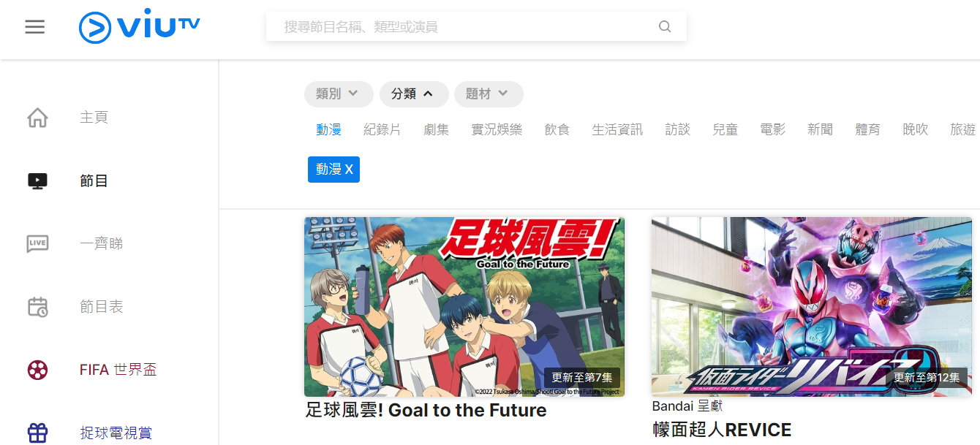Click the ViuTV logo
Image resolution: width=980 pixels, height=445 pixels.
coord(139,27)
